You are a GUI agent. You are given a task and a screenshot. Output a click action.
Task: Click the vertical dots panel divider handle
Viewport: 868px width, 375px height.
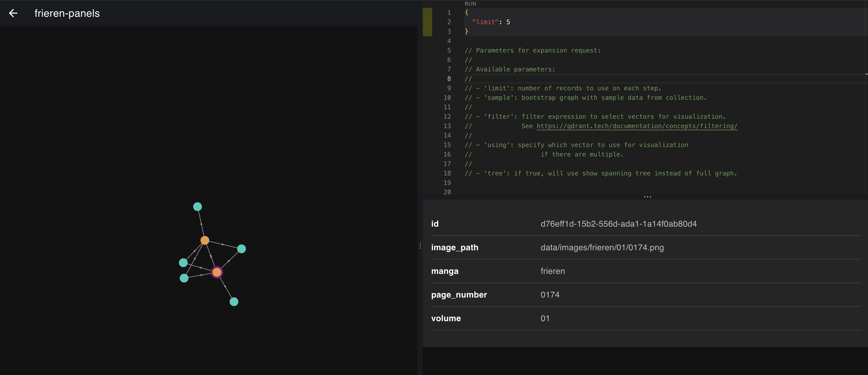420,246
